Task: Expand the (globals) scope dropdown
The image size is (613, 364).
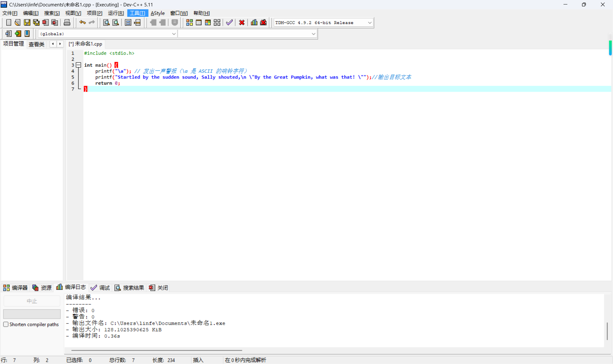Action: (x=174, y=34)
